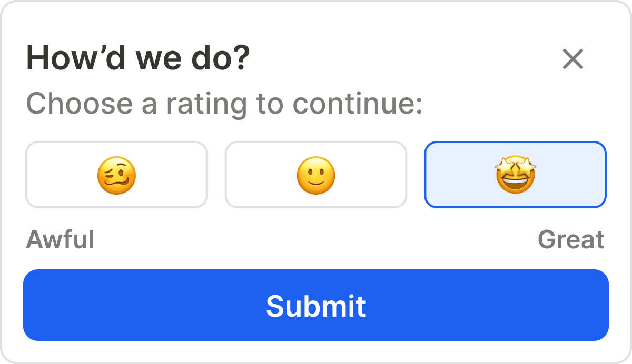The image size is (632, 364).
Task: Select the currently active rating option
Action: coord(515,175)
